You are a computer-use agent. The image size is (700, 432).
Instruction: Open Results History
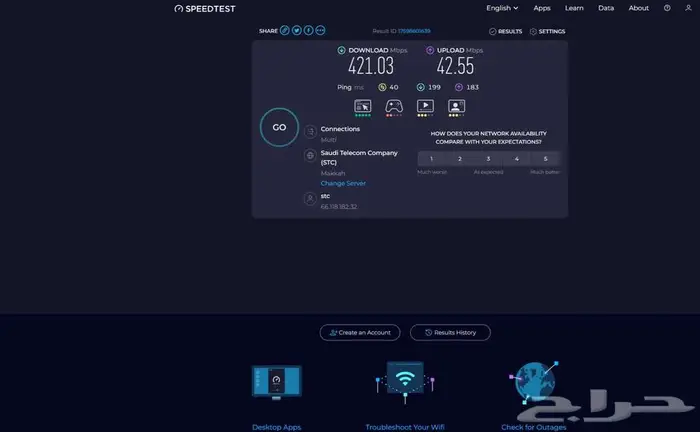point(450,332)
